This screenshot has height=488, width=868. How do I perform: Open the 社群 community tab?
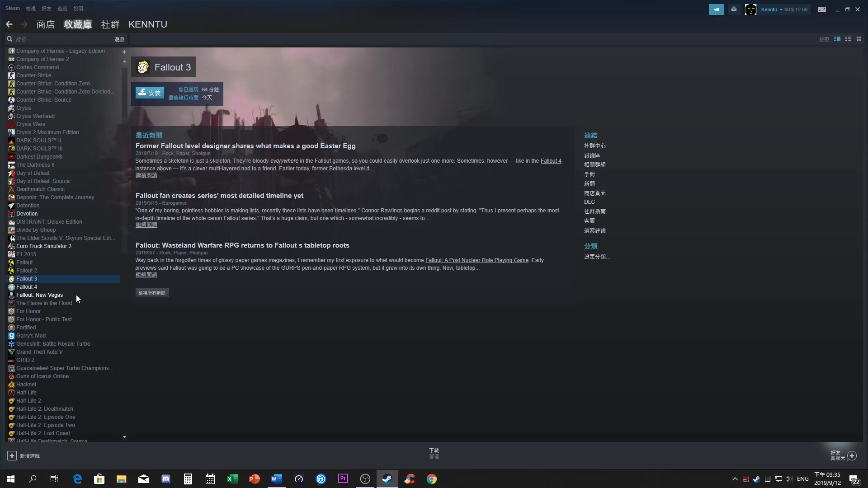pos(110,24)
